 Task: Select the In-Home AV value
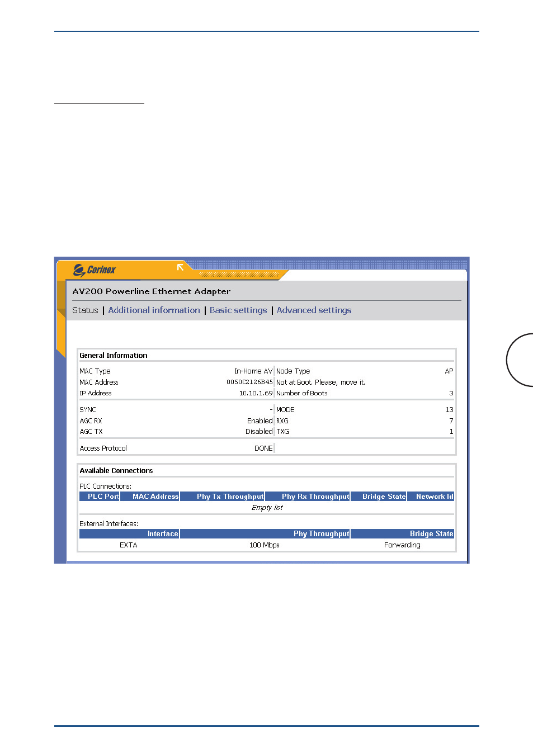point(253,371)
